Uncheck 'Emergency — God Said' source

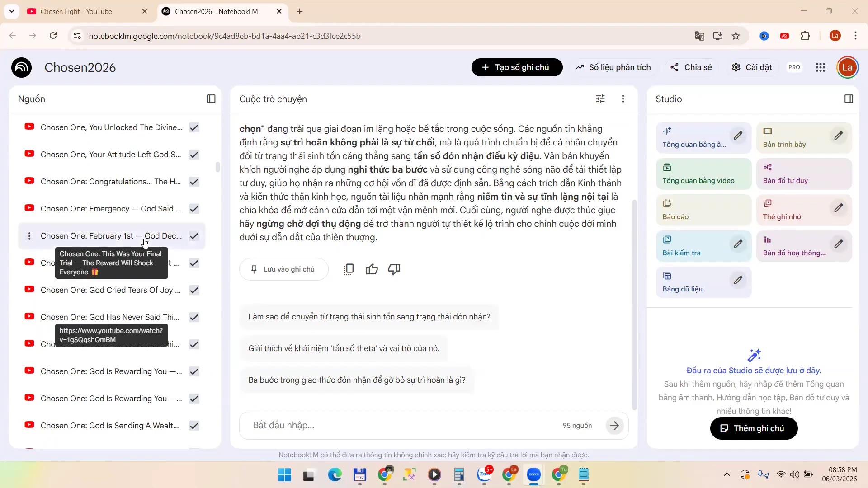click(x=194, y=209)
